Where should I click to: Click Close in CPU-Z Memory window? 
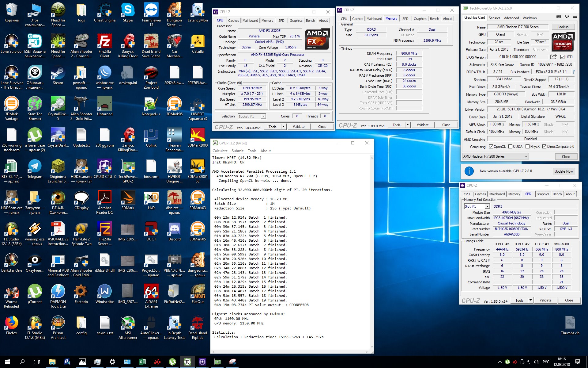click(x=446, y=125)
